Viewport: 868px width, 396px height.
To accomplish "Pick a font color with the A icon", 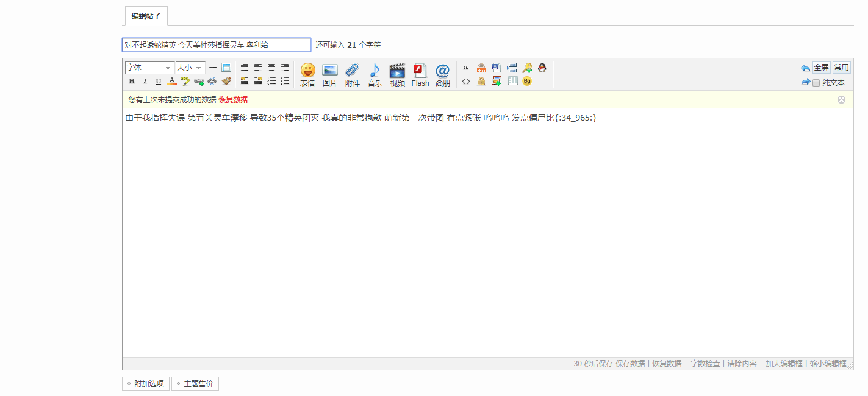I will (x=172, y=80).
